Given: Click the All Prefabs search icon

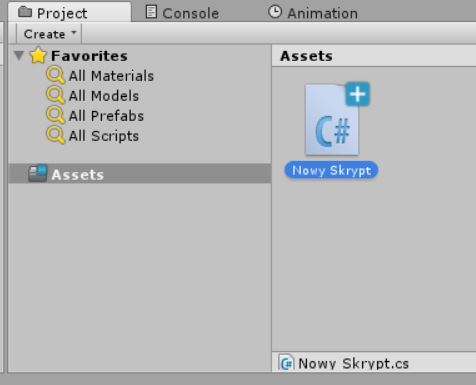Looking at the screenshot, I should point(55,115).
